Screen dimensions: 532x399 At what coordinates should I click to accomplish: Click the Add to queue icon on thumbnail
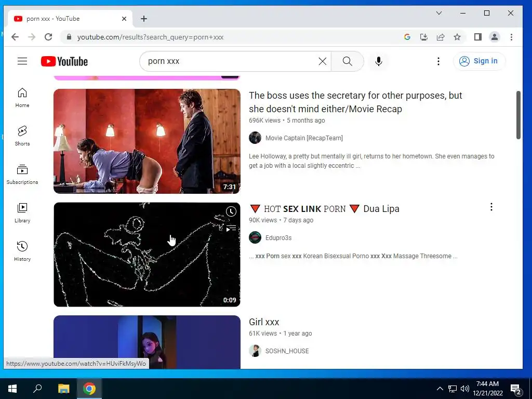click(231, 228)
